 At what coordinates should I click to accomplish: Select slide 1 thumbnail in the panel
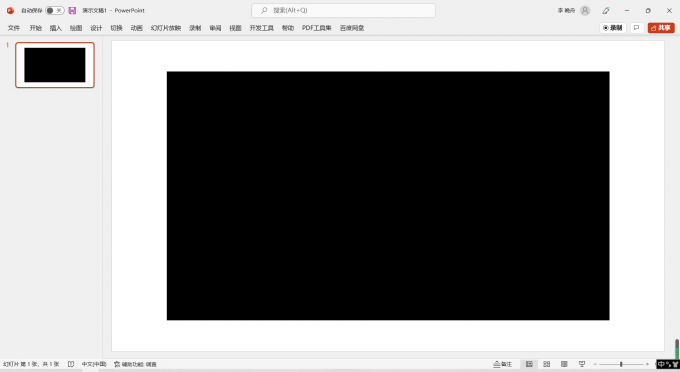[55, 65]
